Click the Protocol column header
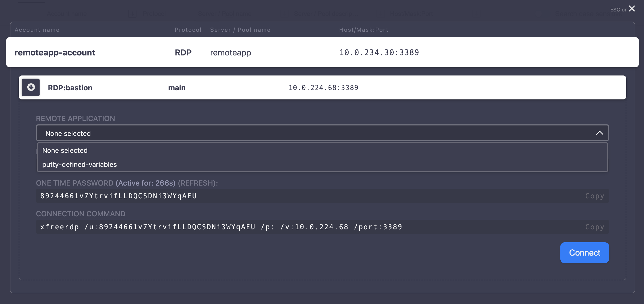 pyautogui.click(x=188, y=30)
